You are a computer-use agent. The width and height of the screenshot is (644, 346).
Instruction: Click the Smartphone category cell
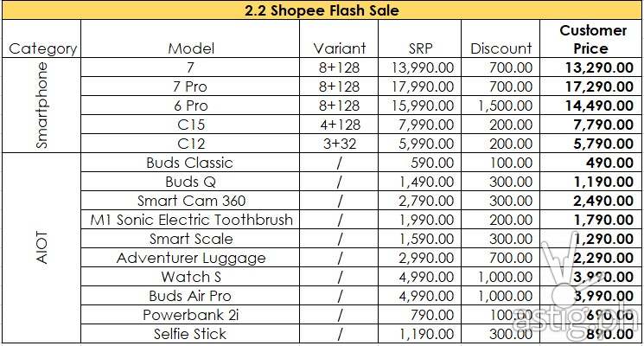pyautogui.click(x=42, y=106)
